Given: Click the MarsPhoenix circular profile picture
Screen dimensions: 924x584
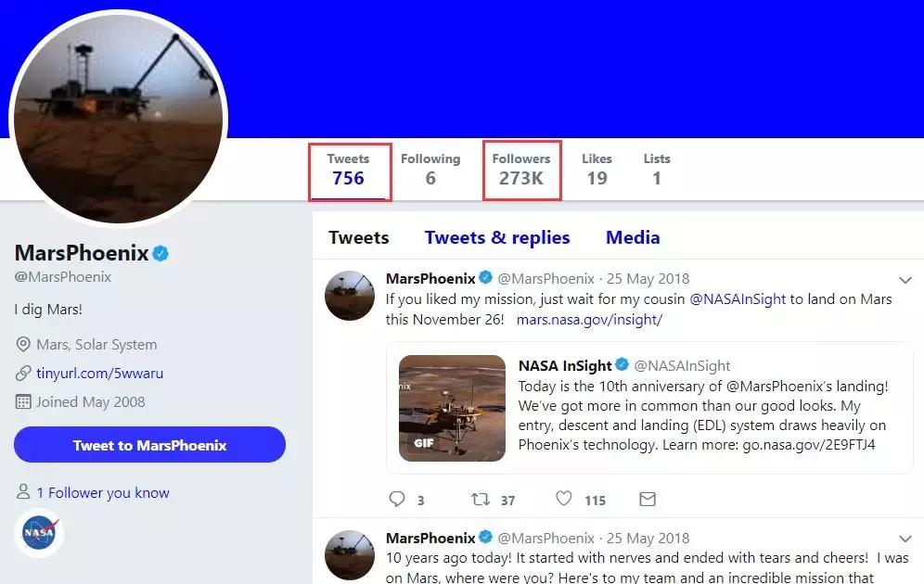Looking at the screenshot, I should pyautogui.click(x=118, y=116).
